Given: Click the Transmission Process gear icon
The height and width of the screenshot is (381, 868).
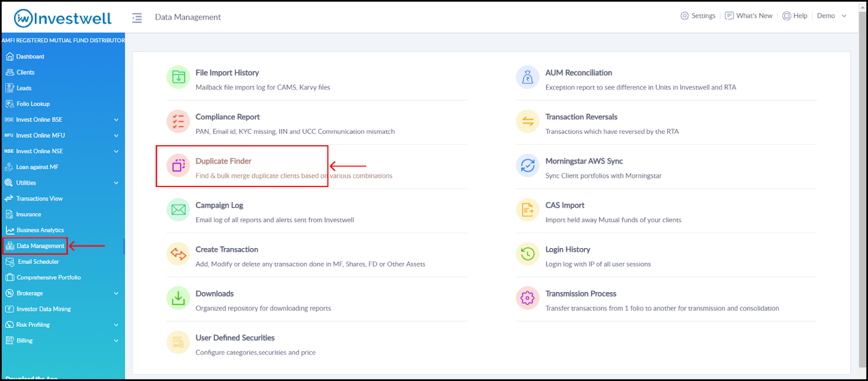Looking at the screenshot, I should [527, 298].
